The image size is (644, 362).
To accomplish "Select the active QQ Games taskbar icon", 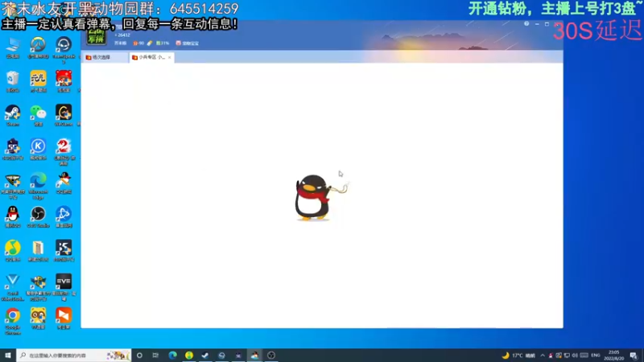I will point(254,355).
